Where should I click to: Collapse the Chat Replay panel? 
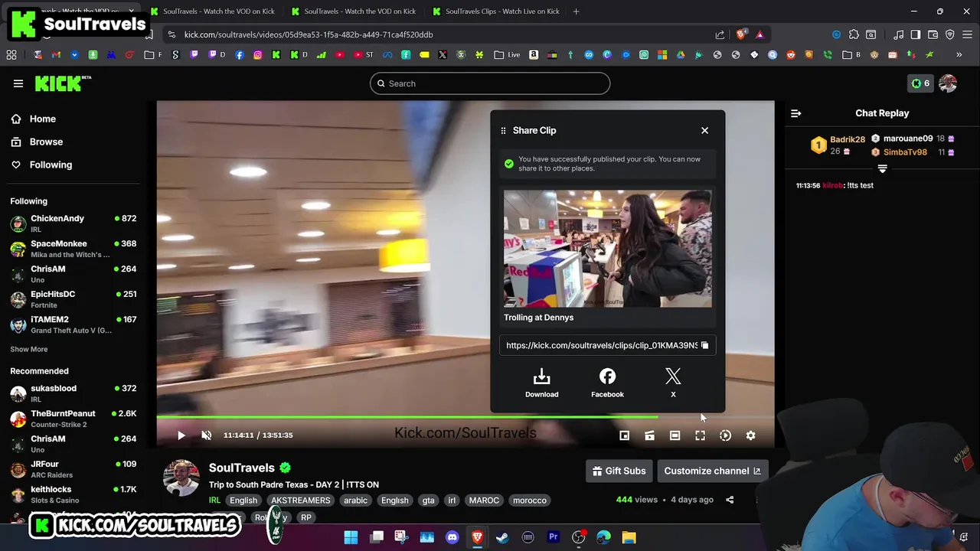click(x=795, y=113)
